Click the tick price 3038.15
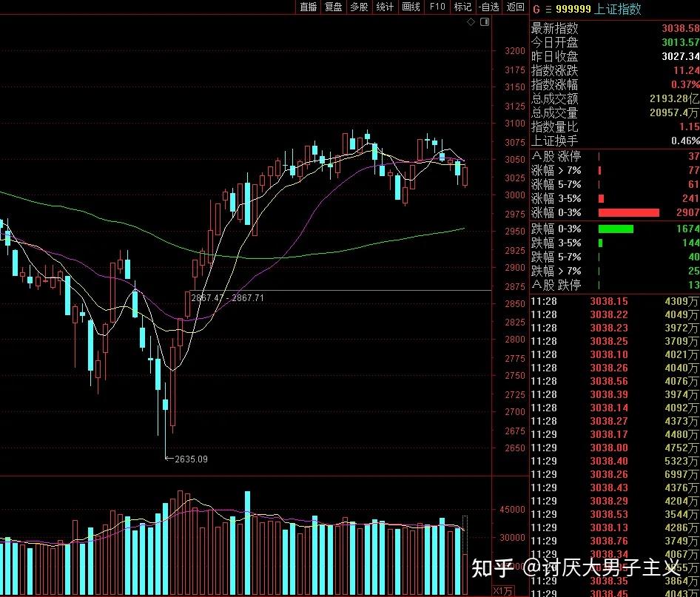Image resolution: width=700 pixels, height=597 pixels. point(609,302)
